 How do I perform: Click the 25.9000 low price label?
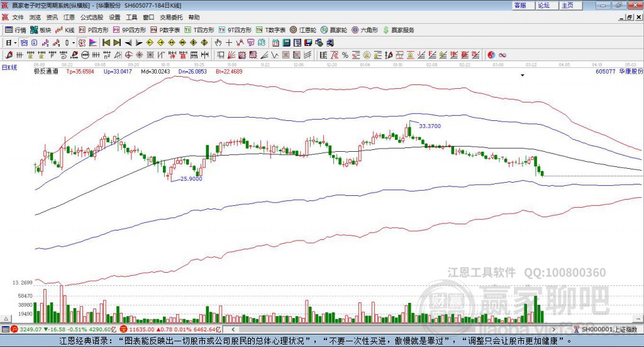[191, 179]
